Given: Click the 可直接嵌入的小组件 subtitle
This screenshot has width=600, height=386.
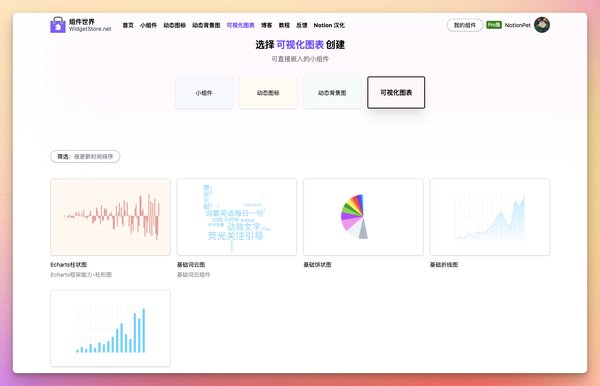Looking at the screenshot, I should 300,59.
